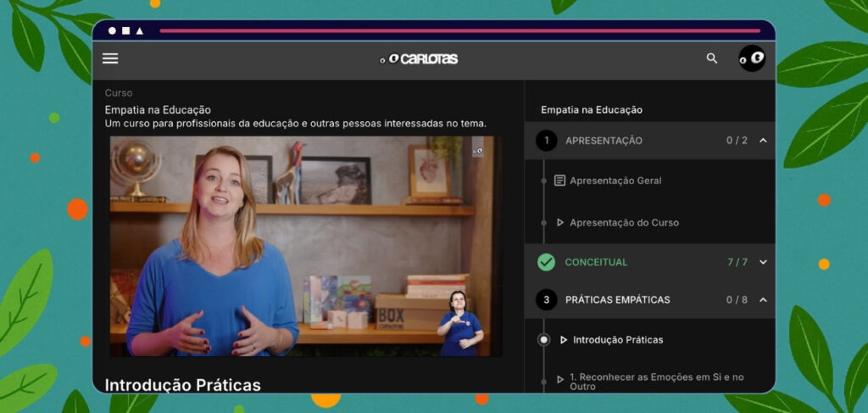
Task: Click the 7 / 7 progress count
Action: tap(737, 262)
